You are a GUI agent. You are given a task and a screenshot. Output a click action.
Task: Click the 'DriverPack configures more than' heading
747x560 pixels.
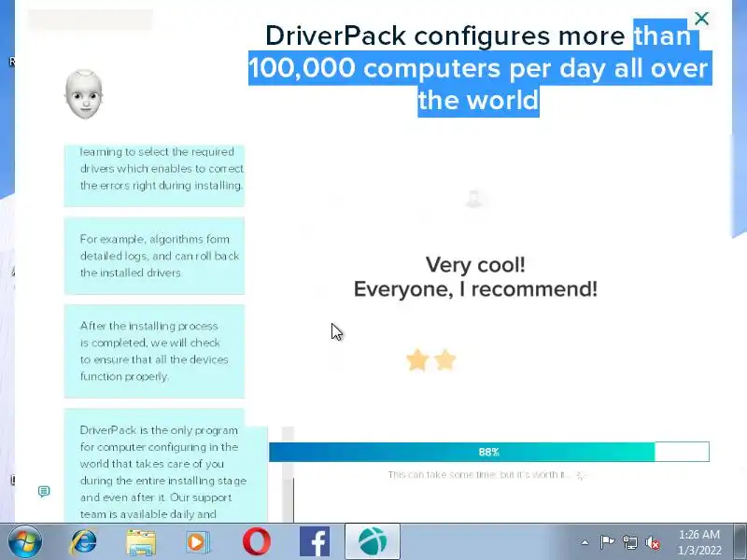pos(480,67)
